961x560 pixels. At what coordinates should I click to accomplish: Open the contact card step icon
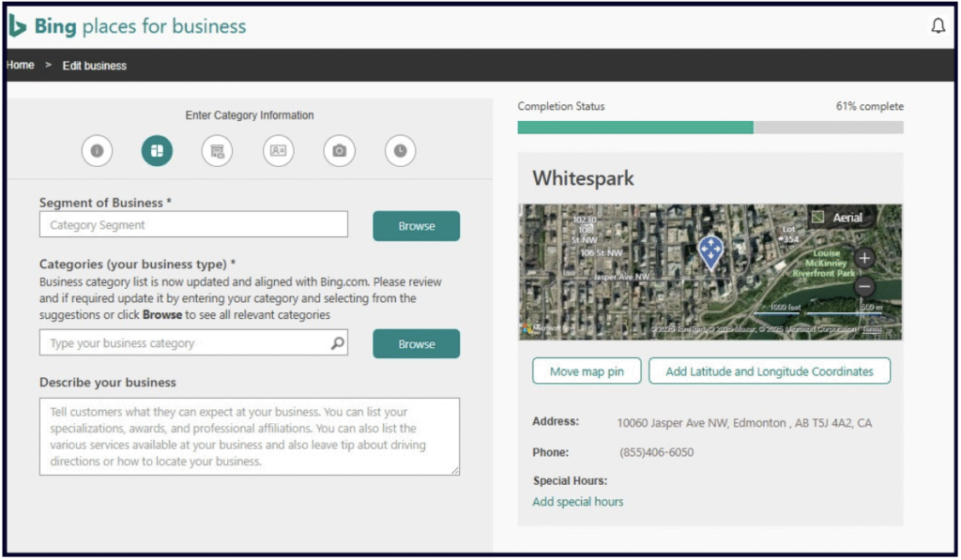coord(278,150)
